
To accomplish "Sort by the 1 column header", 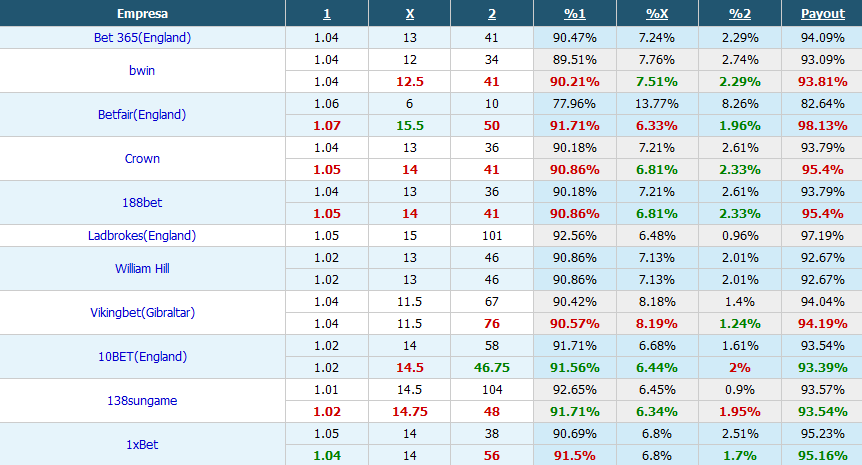I will (327, 14).
